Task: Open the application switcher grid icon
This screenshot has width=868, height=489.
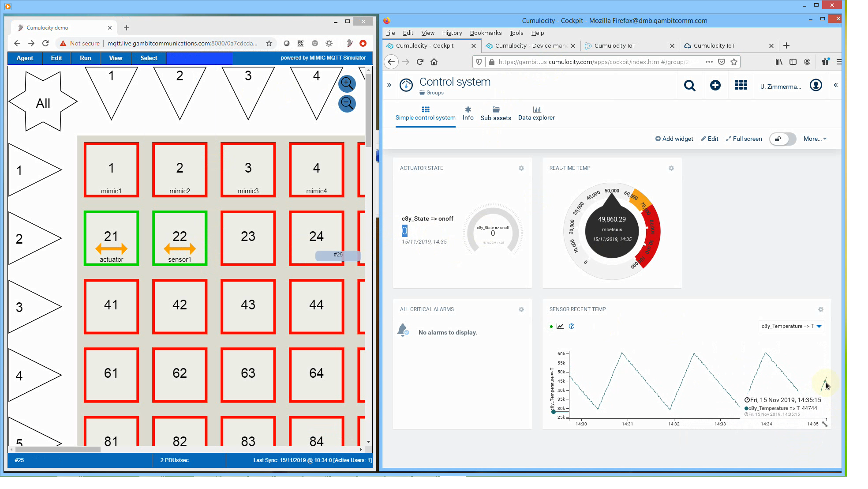Action: coord(741,85)
